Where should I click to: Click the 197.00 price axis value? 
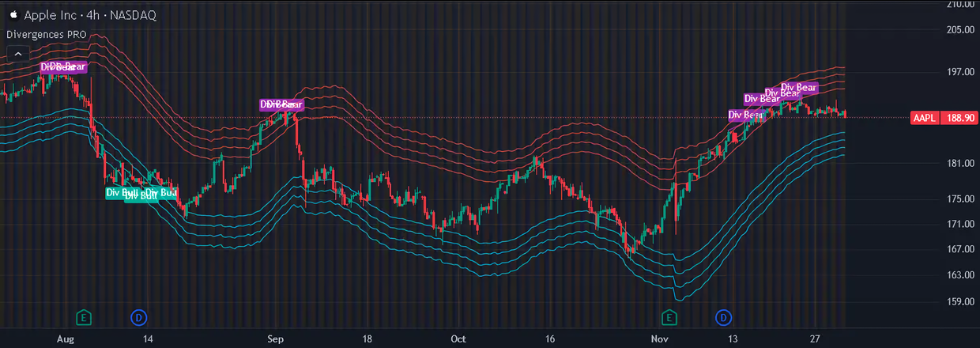click(962, 72)
